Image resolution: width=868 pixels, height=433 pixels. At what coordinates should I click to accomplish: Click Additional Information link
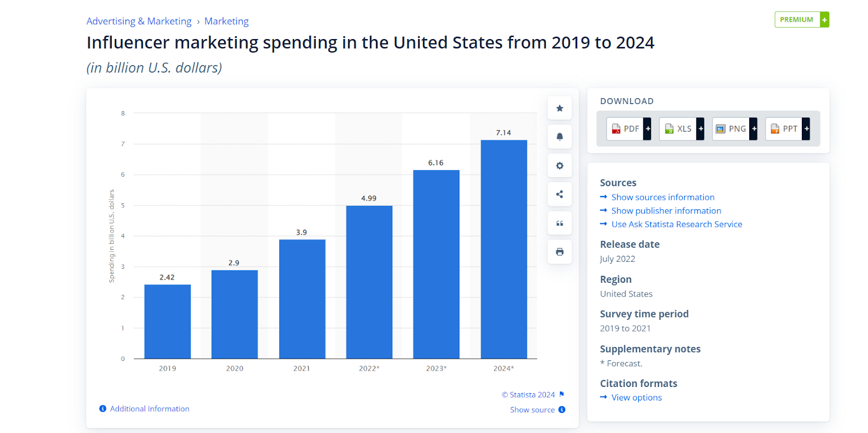[x=150, y=409]
